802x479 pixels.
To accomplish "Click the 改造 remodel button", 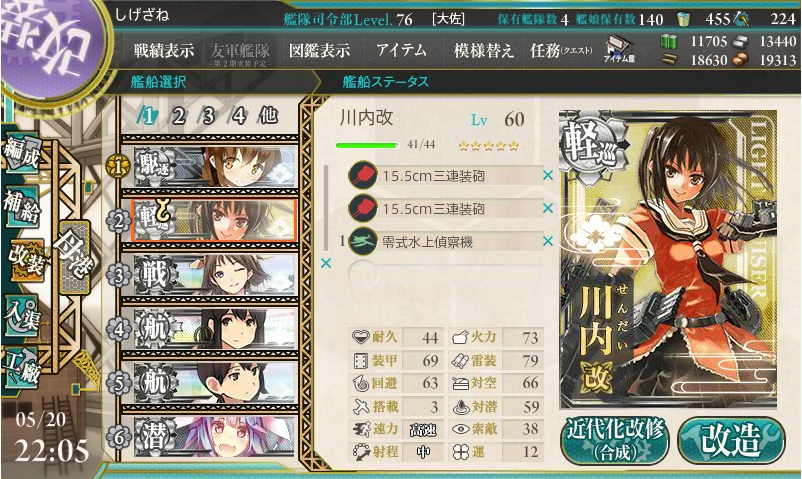I will (x=731, y=440).
